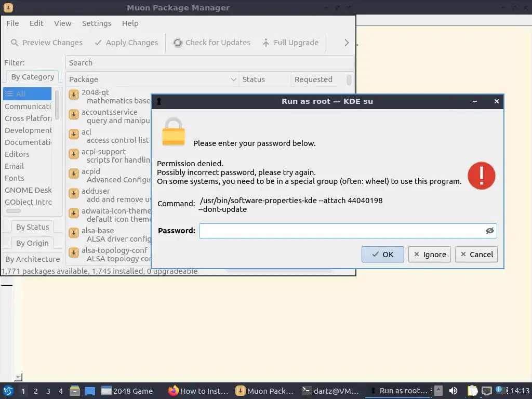Open the By Status filter tab
Screen dimensions: 532x399
coord(33,227)
